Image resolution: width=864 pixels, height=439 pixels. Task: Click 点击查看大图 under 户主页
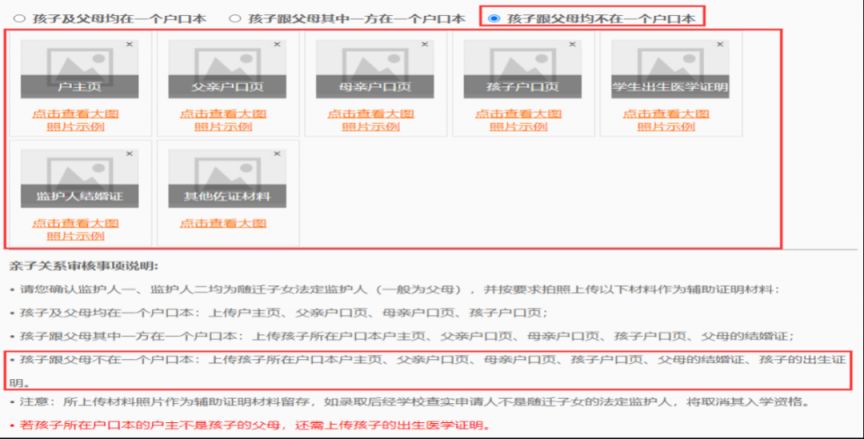point(75,114)
